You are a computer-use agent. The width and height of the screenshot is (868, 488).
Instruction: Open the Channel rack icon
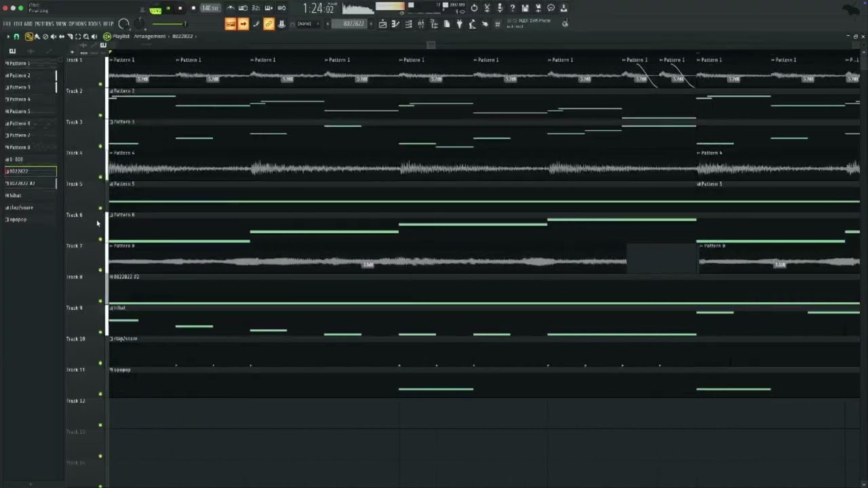point(408,24)
